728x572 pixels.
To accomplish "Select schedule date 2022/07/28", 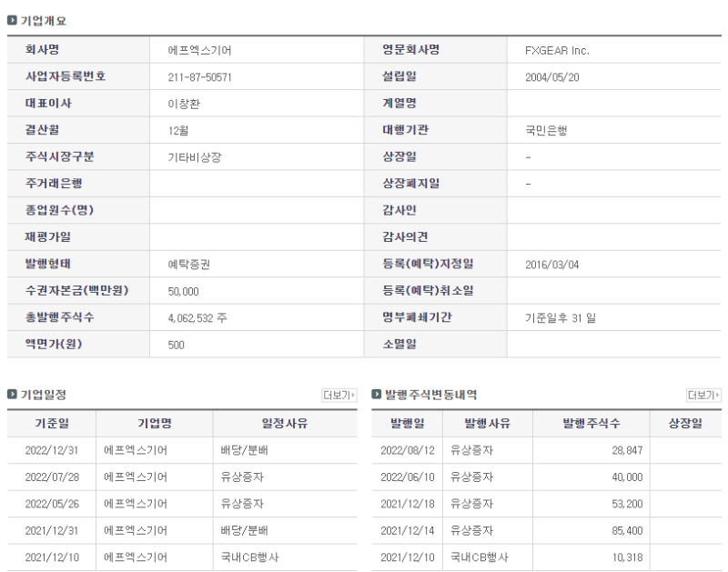I will coord(52,477).
